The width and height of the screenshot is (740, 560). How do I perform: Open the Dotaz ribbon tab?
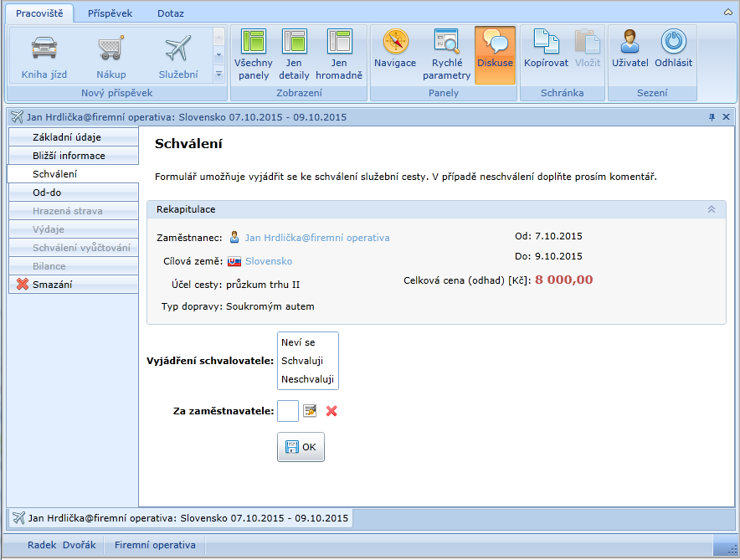(171, 13)
